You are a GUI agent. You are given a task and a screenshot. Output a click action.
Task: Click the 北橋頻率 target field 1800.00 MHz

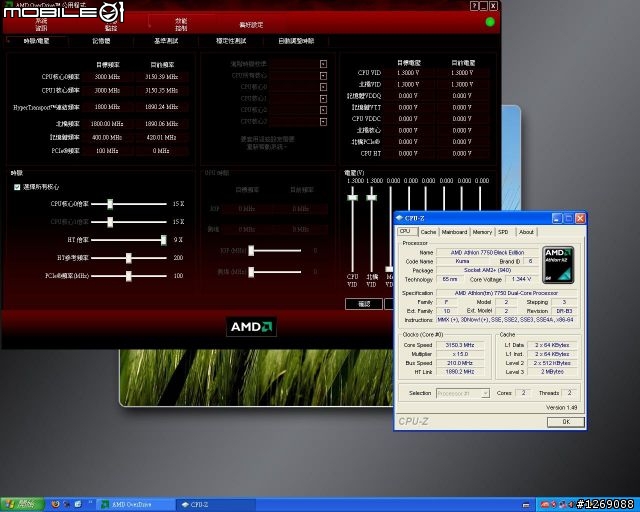coord(107,124)
